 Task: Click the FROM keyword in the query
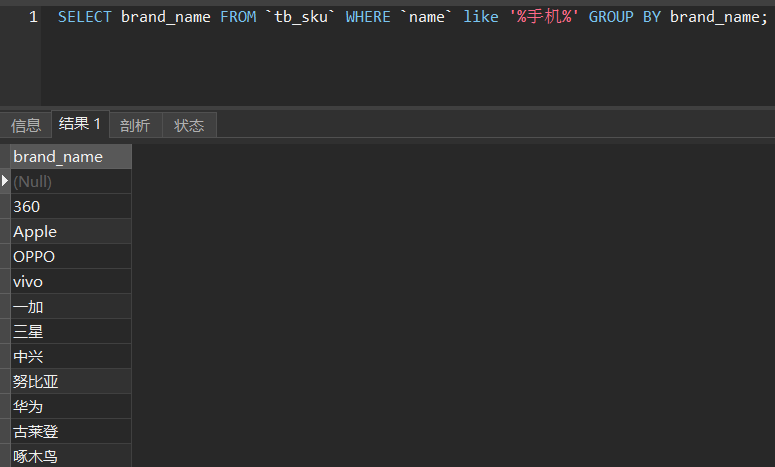point(238,17)
